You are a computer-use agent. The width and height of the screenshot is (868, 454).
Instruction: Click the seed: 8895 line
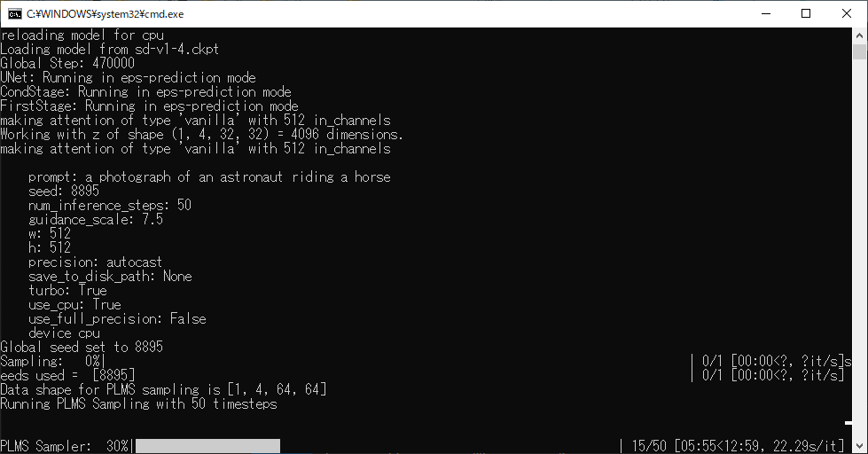point(64,191)
